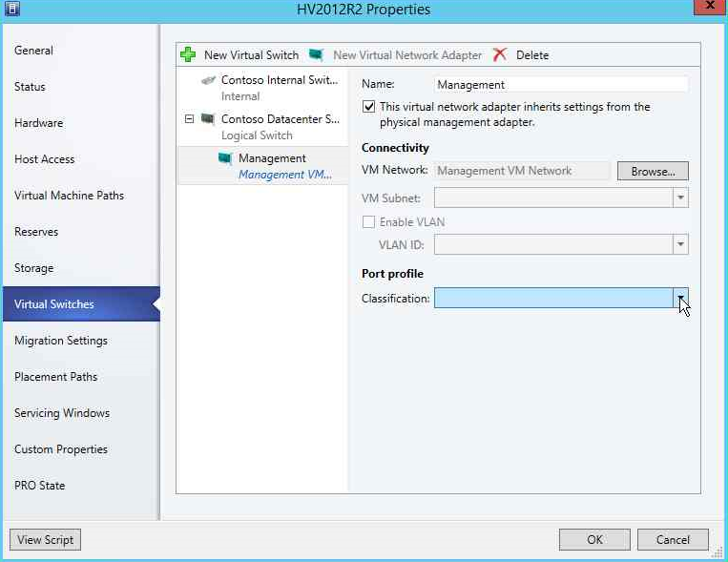Click the Delete toolbar label
728x562 pixels.
pos(532,54)
